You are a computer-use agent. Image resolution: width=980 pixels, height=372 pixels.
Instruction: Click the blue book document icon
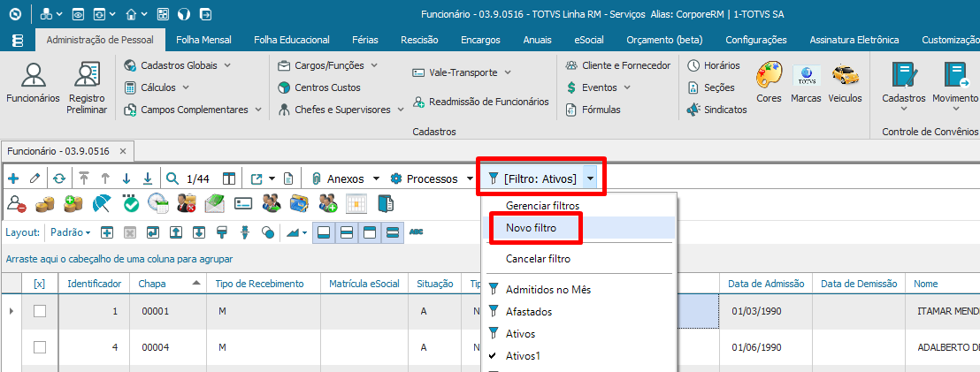(386, 203)
